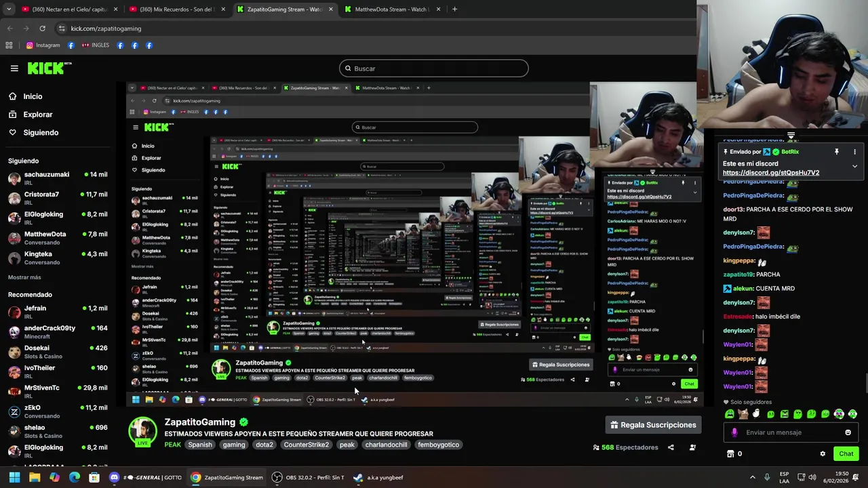Open INGLES bookmark
This screenshot has height=488, width=868.
(x=95, y=45)
